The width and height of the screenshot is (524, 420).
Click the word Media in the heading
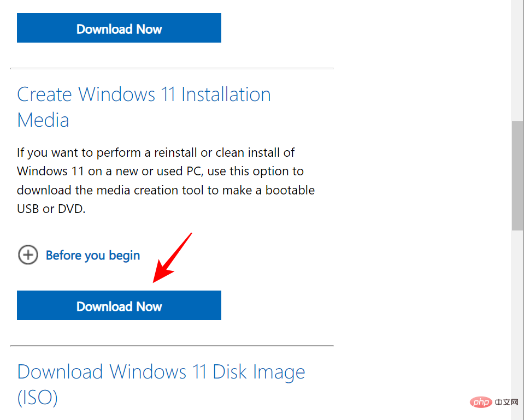click(43, 120)
